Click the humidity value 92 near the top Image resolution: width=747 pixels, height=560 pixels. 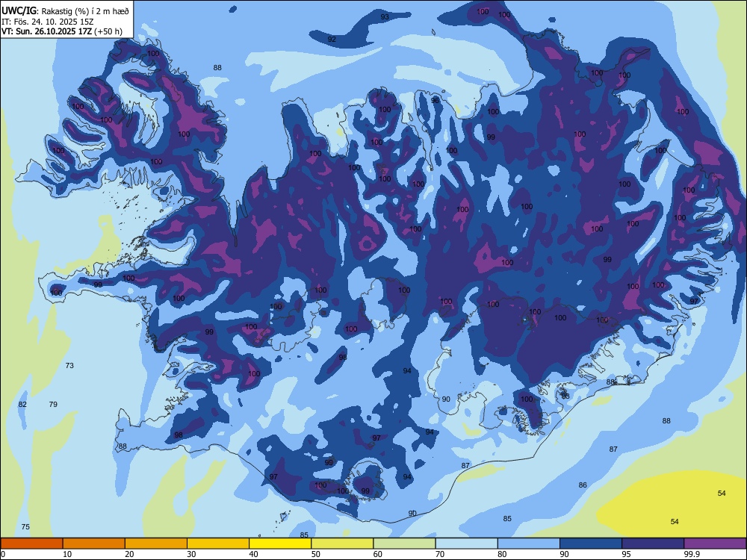[x=332, y=39]
